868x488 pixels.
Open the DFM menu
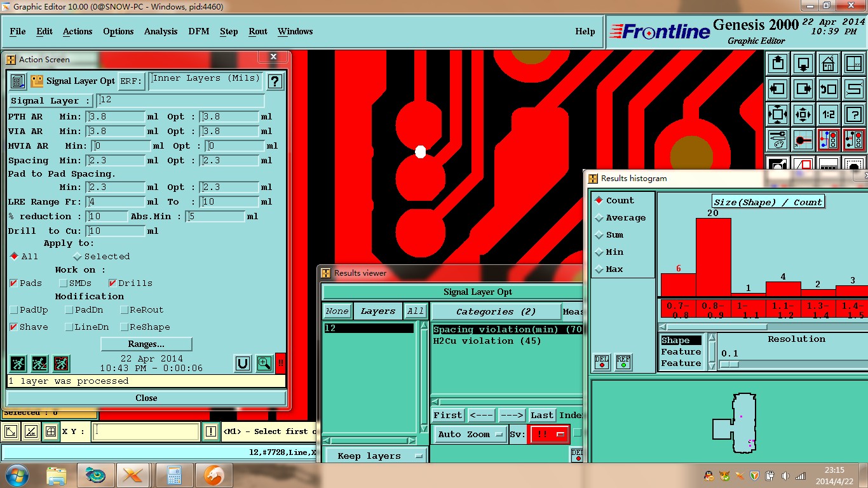point(198,31)
